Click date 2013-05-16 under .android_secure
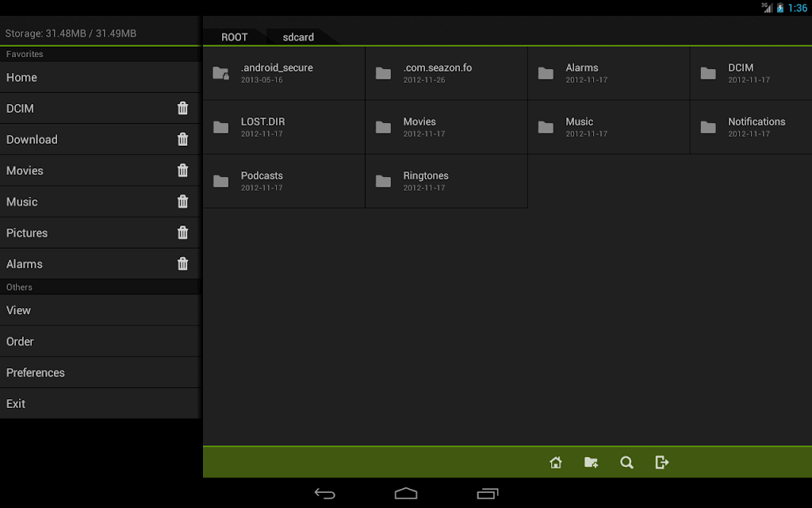The height and width of the screenshot is (508, 812). click(262, 80)
